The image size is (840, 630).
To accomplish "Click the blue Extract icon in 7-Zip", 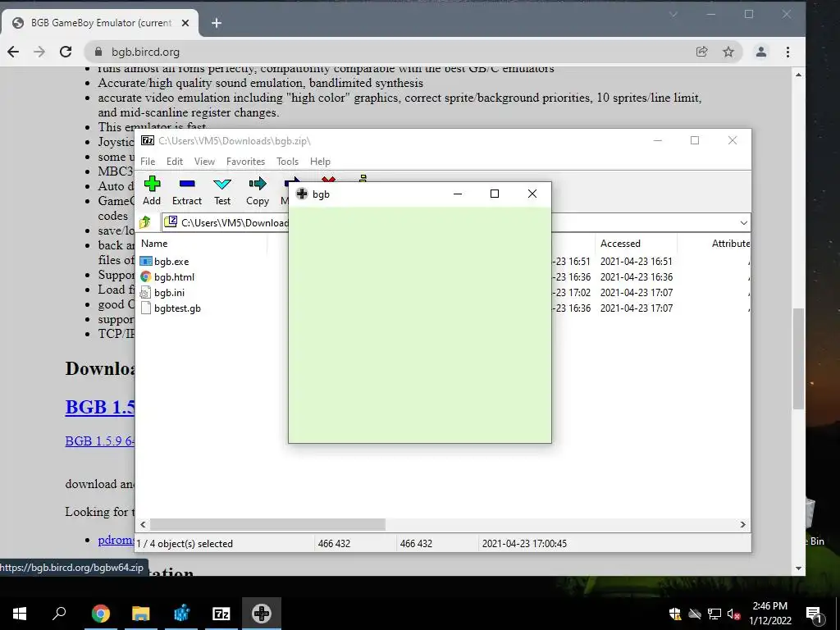I will 187,184.
